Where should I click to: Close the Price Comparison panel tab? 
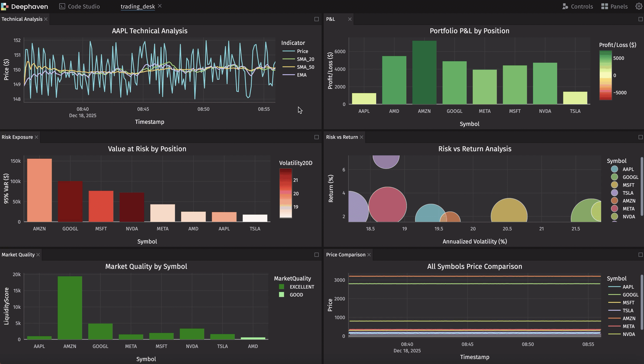[369, 255]
